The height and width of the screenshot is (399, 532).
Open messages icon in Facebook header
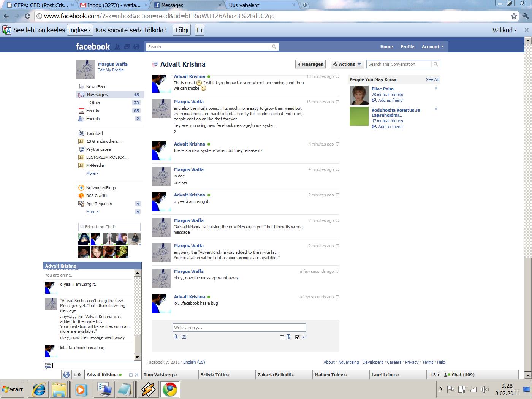pos(127,47)
